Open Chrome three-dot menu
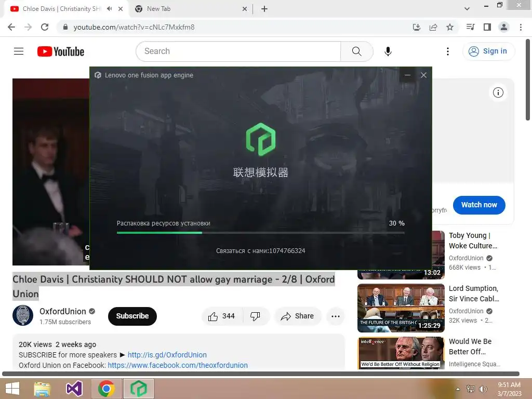This screenshot has width=532, height=399. (521, 27)
